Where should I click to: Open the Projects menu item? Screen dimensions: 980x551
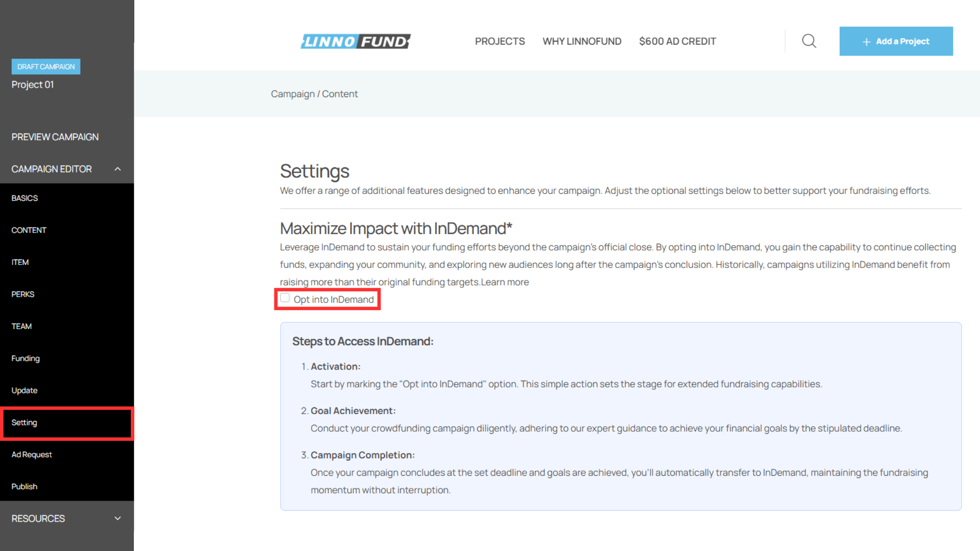click(x=500, y=41)
